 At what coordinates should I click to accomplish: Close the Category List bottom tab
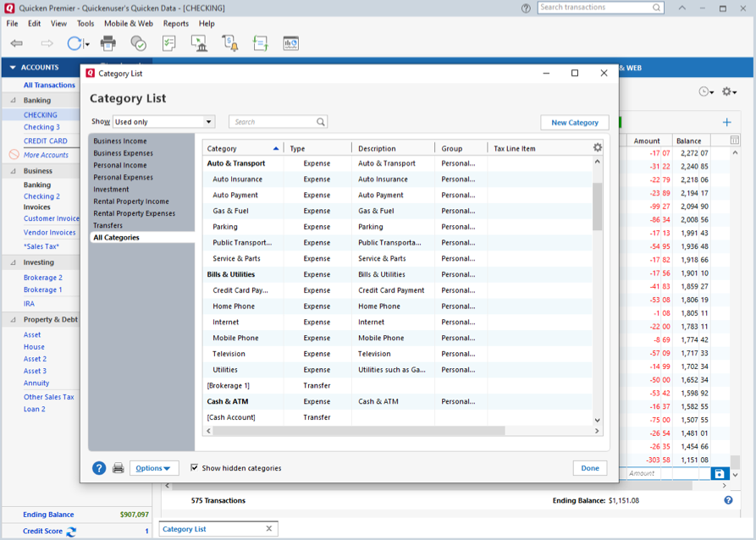click(269, 529)
